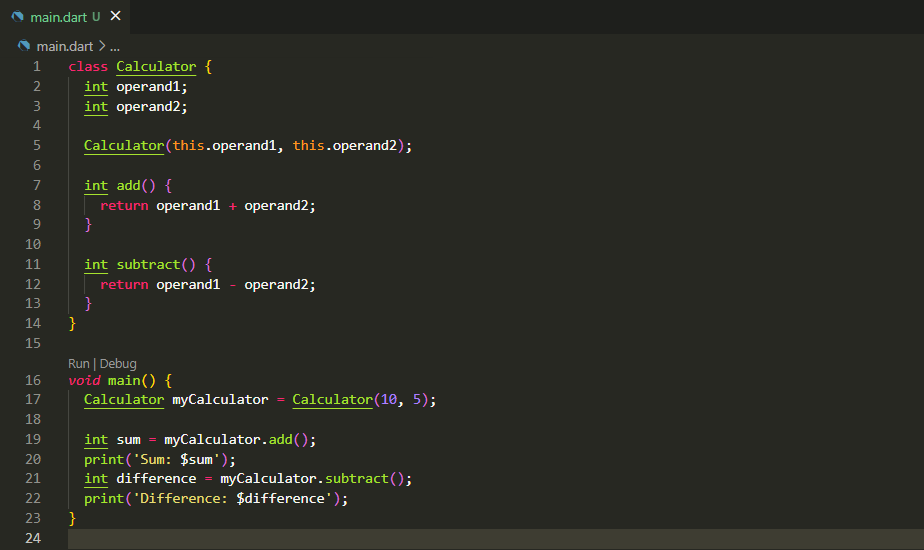Click 'add()' method name on line 7
924x550 pixels.
(x=136, y=186)
